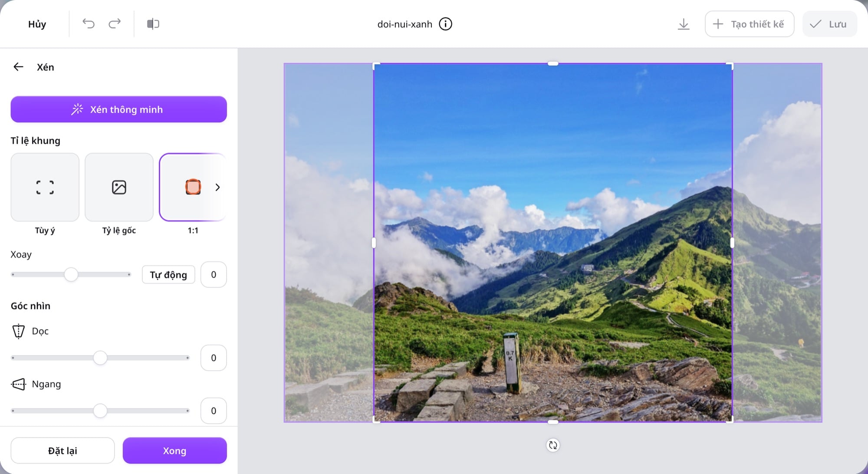Expand more aspect ratios with chevron
868x474 pixels.
click(217, 187)
